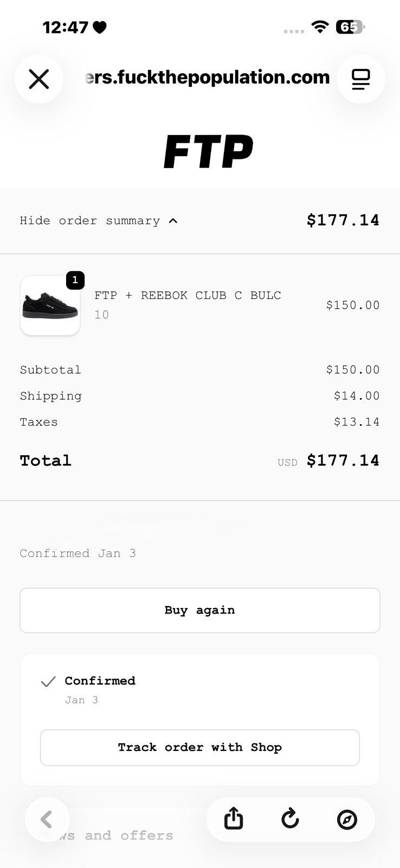Open page in Safari via compass icon
The height and width of the screenshot is (868, 400).
tap(347, 819)
